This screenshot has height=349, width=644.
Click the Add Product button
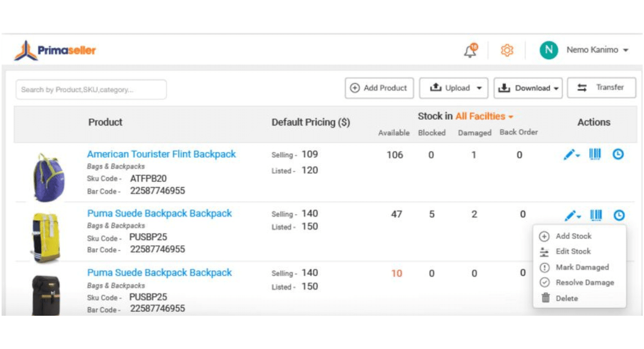click(379, 88)
